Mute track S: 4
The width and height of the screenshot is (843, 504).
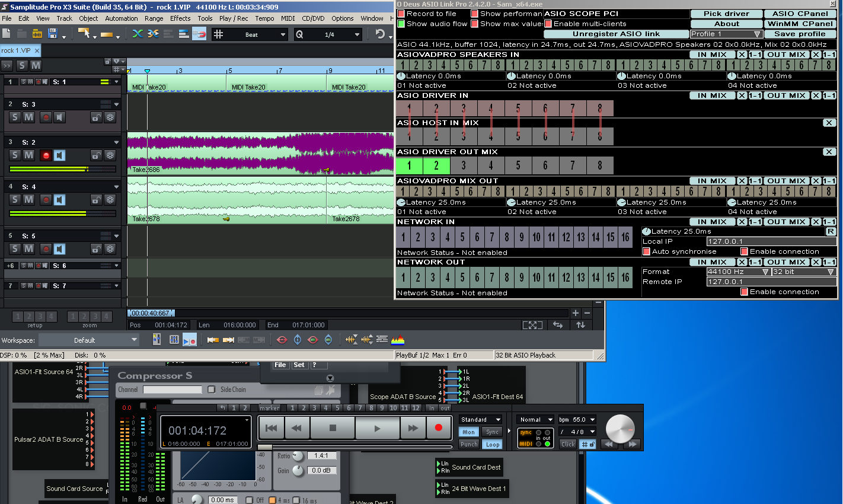[28, 200]
